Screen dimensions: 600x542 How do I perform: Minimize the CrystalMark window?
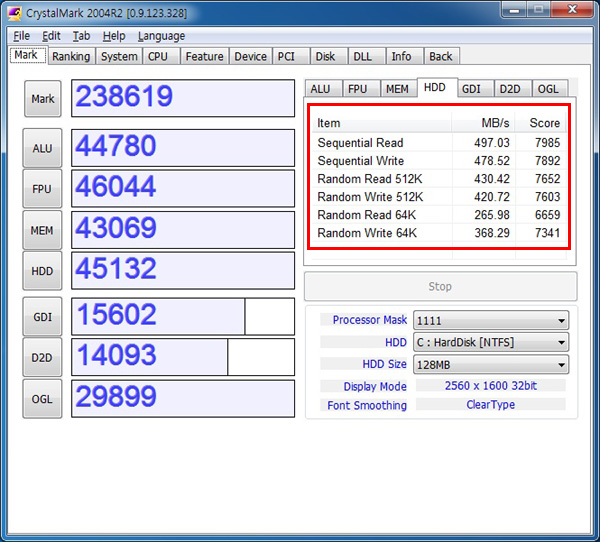pos(514,10)
